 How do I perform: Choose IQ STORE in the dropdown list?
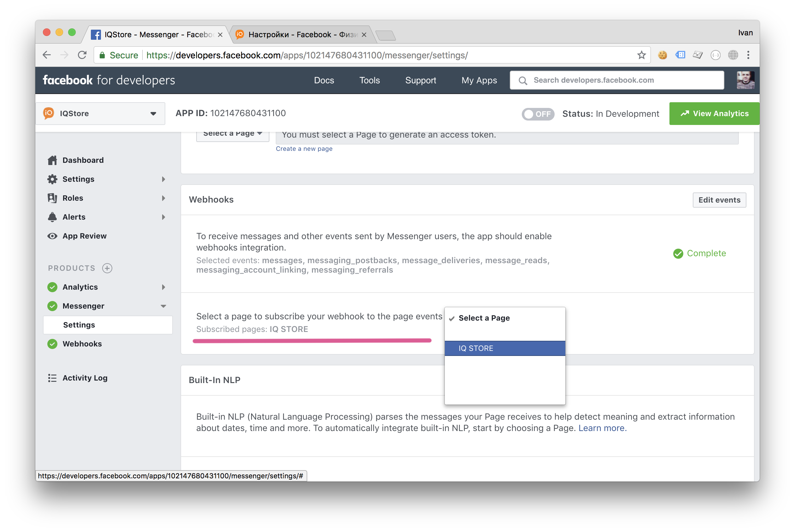coord(505,348)
